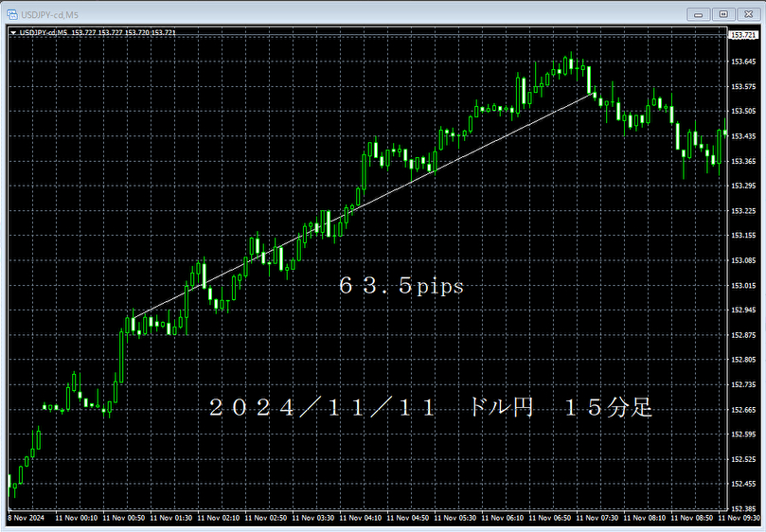766x532 pixels.
Task: Click price axis label 153.505
Action: pyautogui.click(x=743, y=111)
